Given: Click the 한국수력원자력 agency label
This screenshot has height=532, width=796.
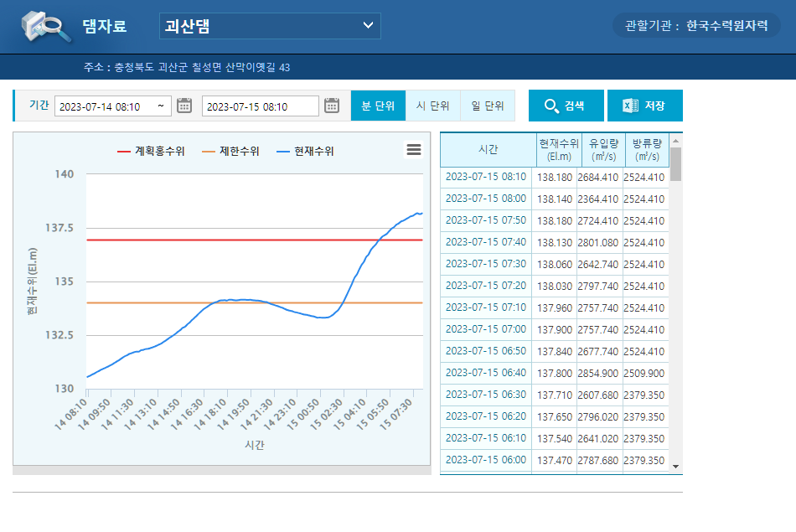Looking at the screenshot, I should 726,26.
